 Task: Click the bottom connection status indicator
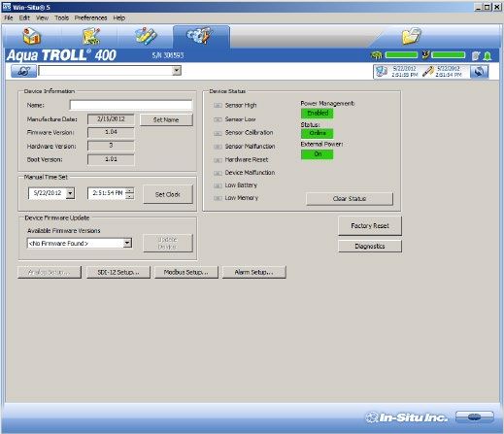[475, 417]
